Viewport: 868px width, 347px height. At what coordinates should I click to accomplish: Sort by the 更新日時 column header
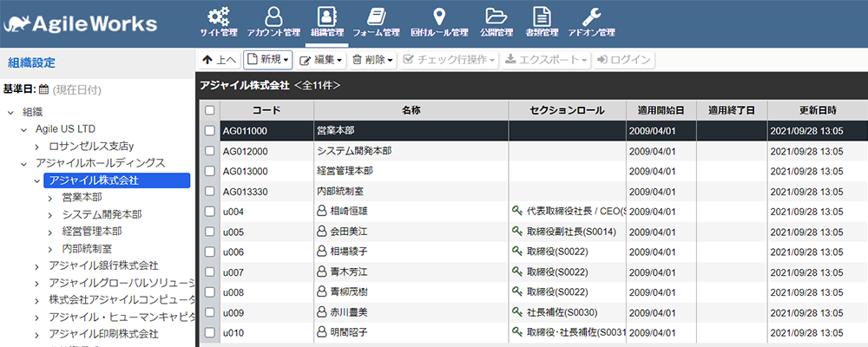click(818, 110)
